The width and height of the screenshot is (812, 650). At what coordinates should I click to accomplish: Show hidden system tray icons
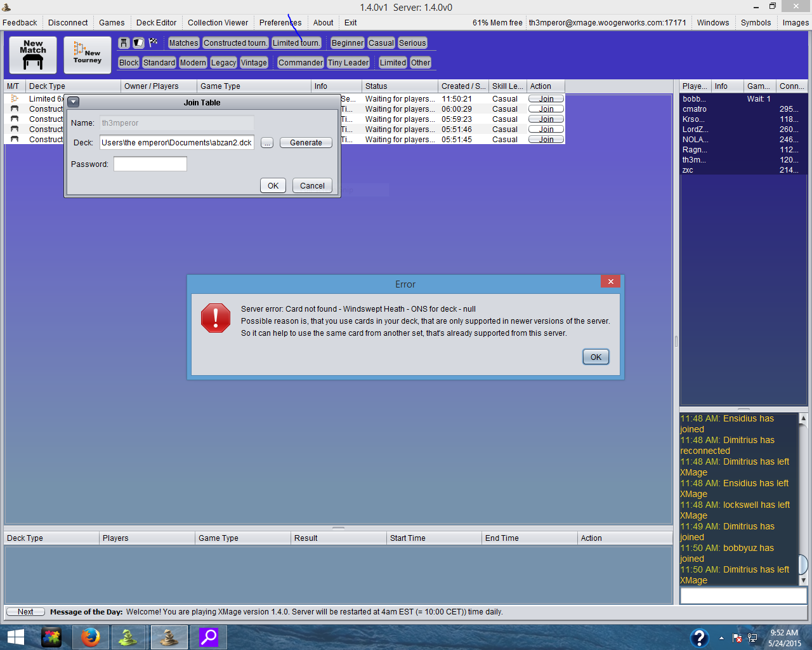click(x=721, y=638)
